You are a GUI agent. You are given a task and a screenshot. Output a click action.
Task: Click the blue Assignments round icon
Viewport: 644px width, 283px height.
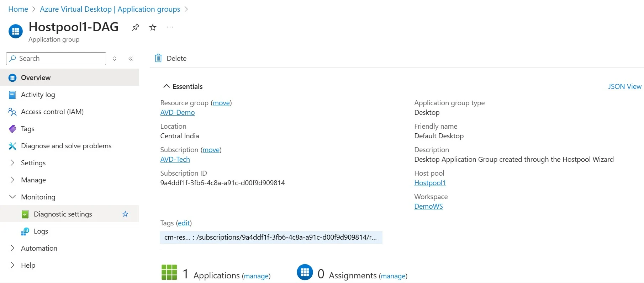click(x=305, y=272)
